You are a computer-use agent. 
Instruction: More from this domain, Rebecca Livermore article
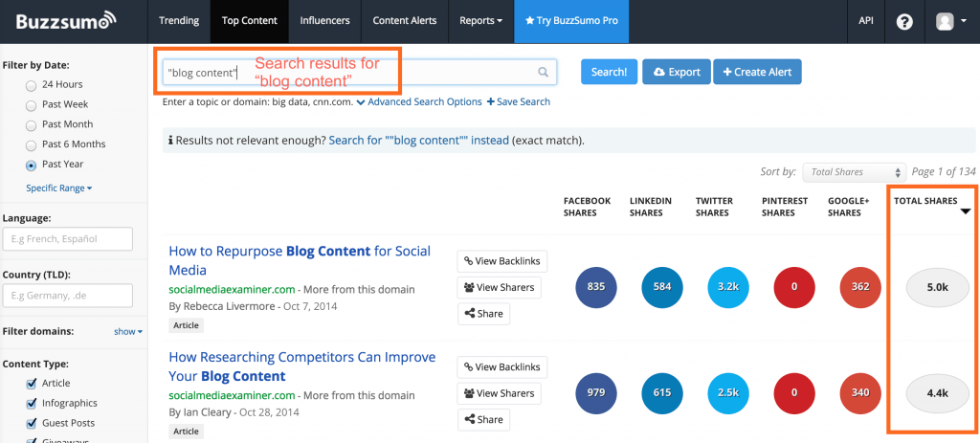point(360,289)
